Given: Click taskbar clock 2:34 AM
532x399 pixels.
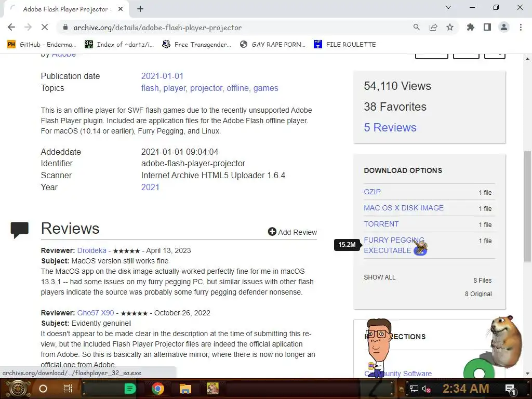Looking at the screenshot, I should [465, 389].
